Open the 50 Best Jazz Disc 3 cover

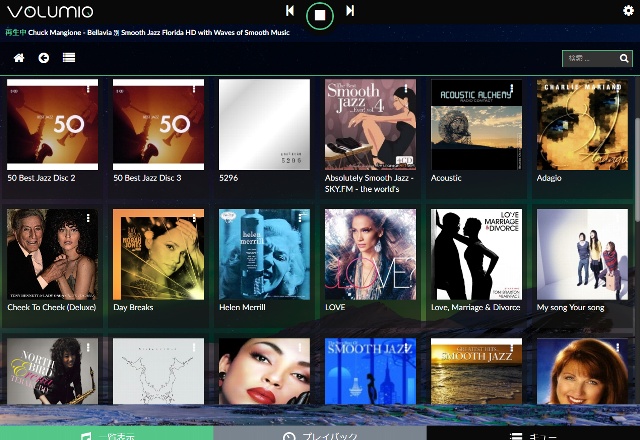158,124
